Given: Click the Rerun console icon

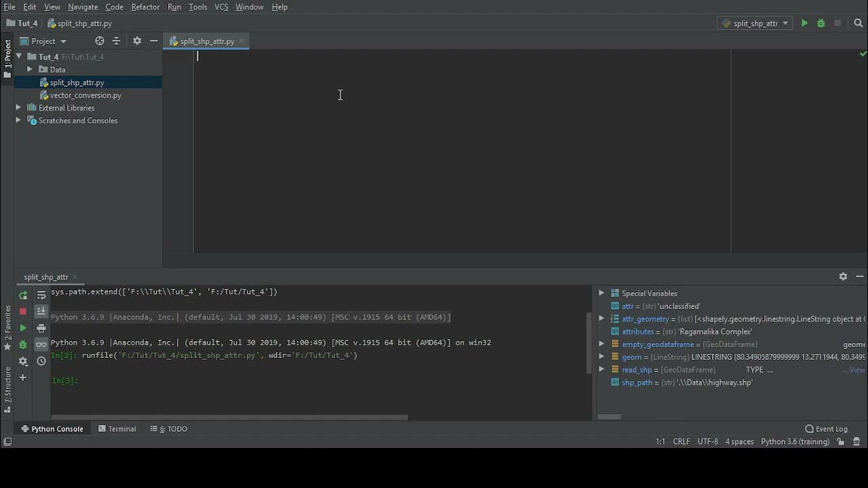Looking at the screenshot, I should [23, 295].
